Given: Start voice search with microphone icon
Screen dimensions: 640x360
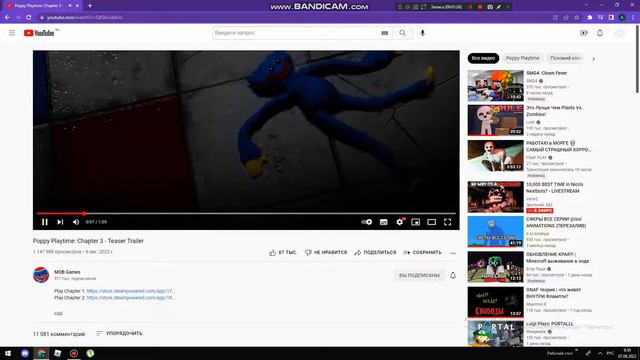Looking at the screenshot, I should tap(422, 33).
